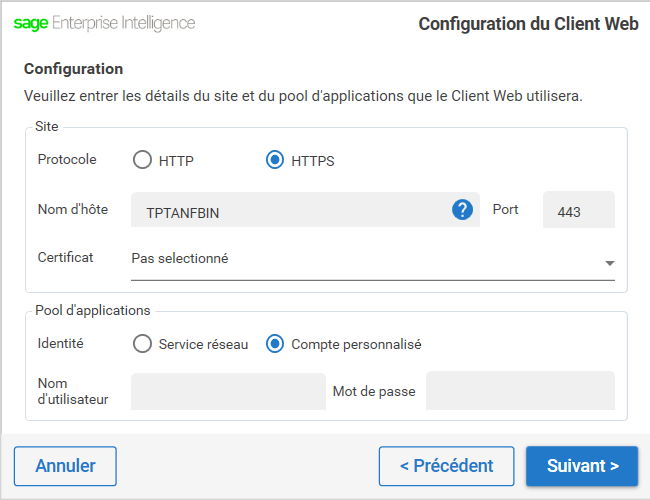Image resolution: width=650 pixels, height=500 pixels.
Task: Select the HTTP protocol radio button
Action: [142, 160]
